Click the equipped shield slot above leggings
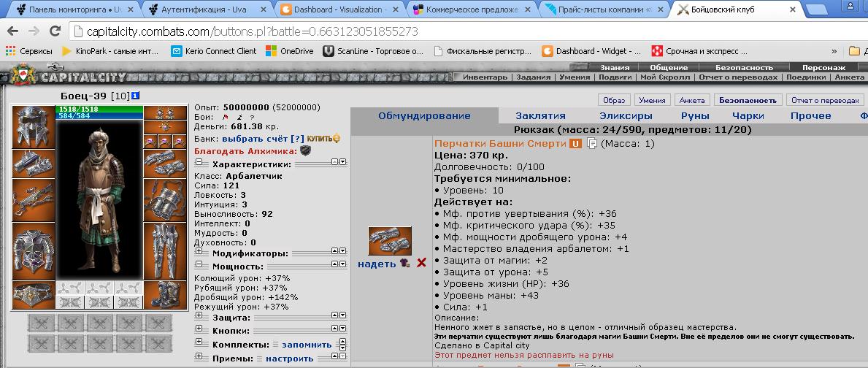The height and width of the screenshot is (368, 868). [x=166, y=200]
